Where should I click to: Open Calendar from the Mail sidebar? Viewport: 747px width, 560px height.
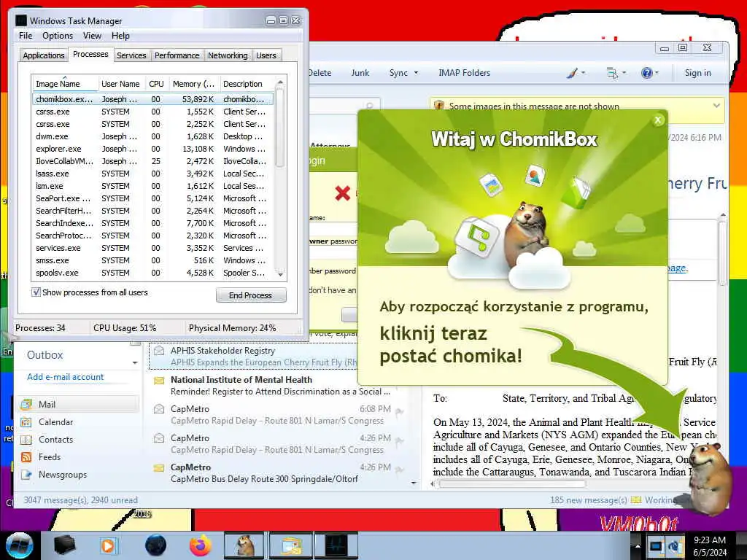pyautogui.click(x=55, y=422)
